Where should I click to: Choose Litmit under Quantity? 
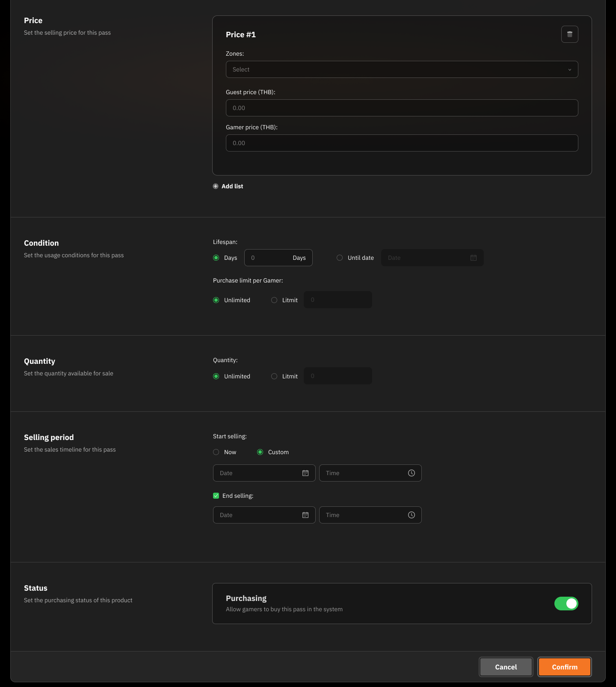point(274,376)
